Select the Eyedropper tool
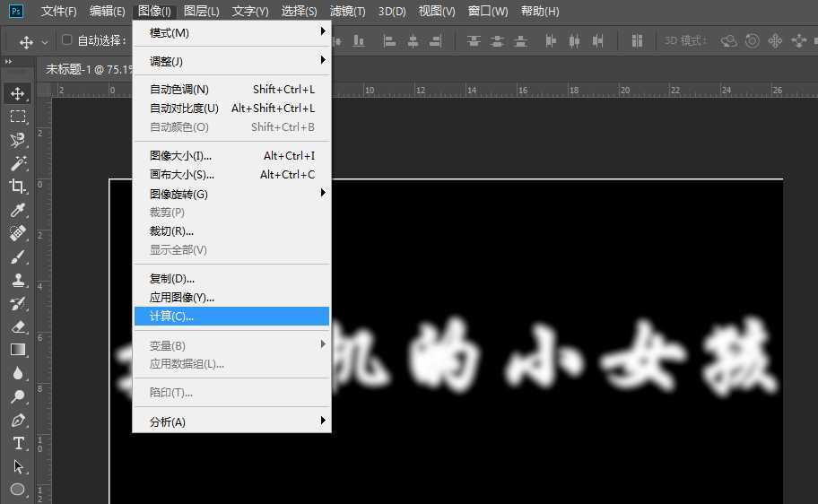The height and width of the screenshot is (504, 818). pos(17,210)
